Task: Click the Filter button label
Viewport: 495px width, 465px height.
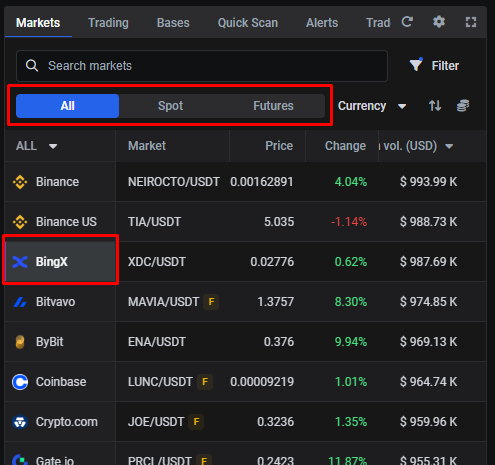Action: [445, 66]
